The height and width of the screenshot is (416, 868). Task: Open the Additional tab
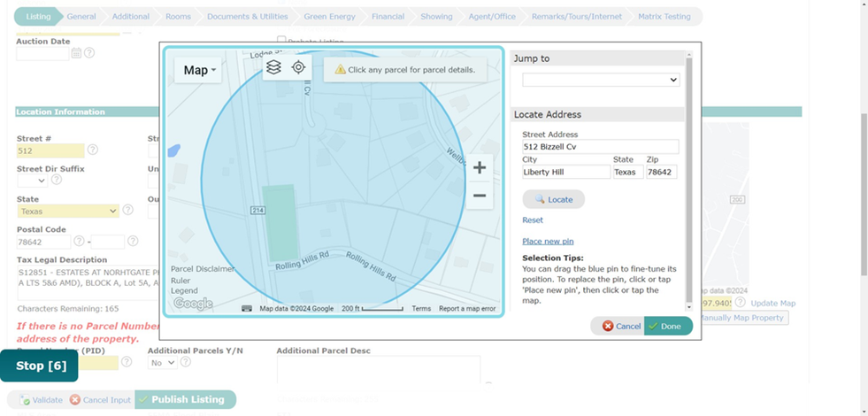pyautogui.click(x=131, y=17)
